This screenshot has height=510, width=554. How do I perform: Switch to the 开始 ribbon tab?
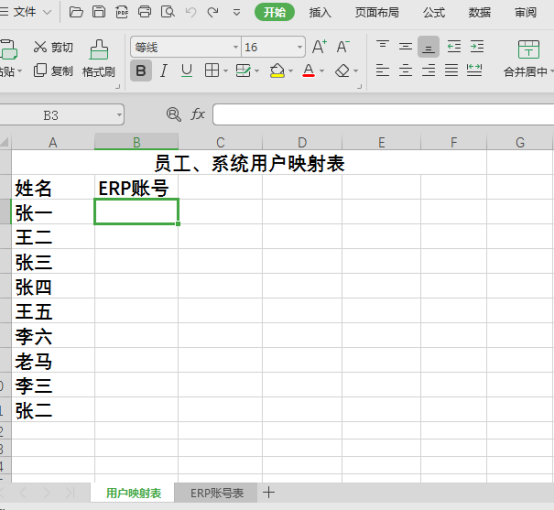click(x=275, y=12)
